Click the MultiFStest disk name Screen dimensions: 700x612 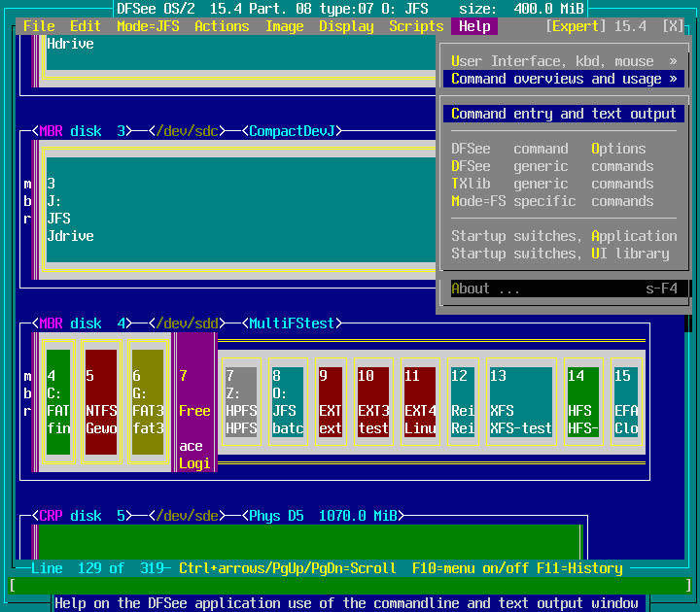click(292, 323)
